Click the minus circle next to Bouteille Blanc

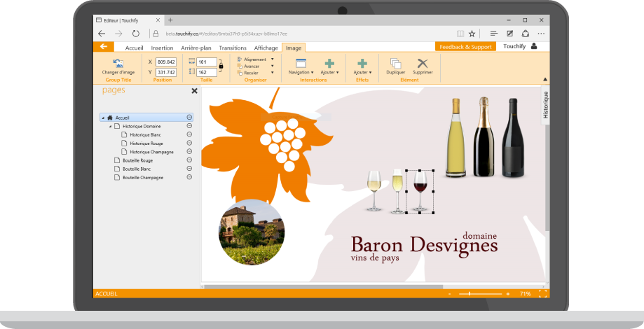pos(189,169)
